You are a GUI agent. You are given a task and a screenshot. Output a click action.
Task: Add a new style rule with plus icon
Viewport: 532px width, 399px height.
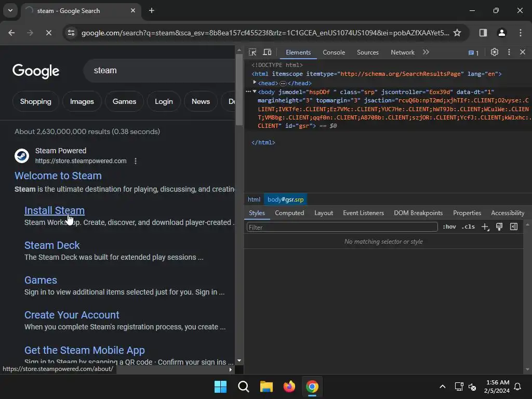pos(485,227)
